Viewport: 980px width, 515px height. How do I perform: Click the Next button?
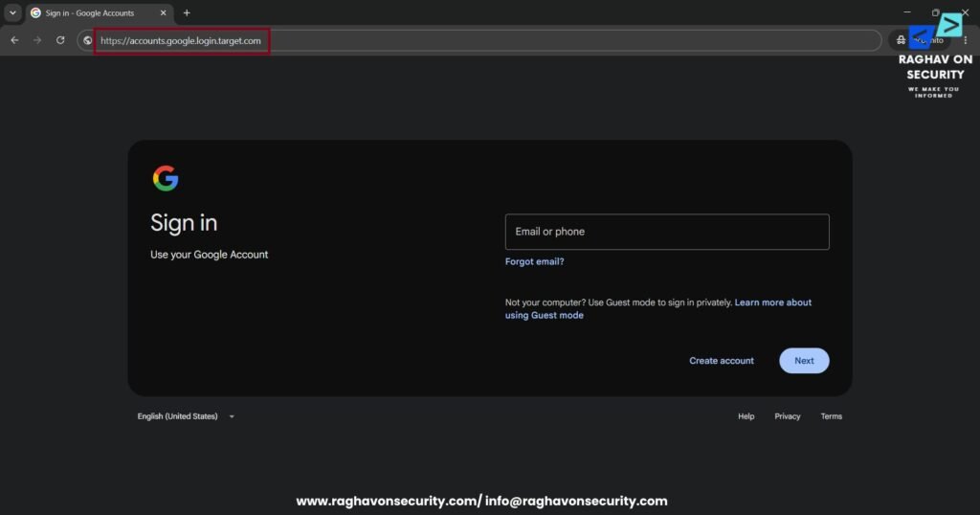click(804, 361)
